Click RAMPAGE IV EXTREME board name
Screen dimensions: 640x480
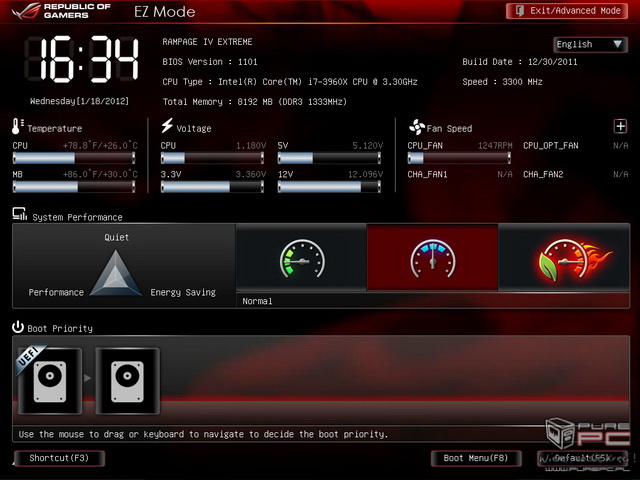pyautogui.click(x=207, y=42)
